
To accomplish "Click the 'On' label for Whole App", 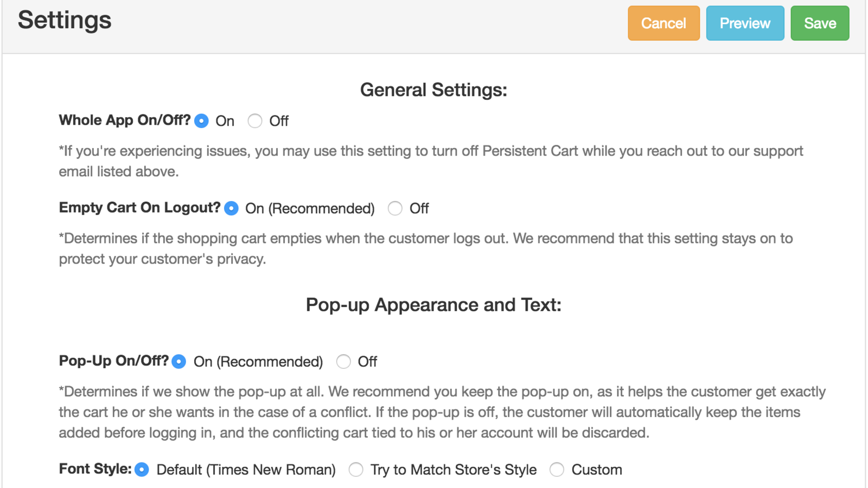I will 224,121.
